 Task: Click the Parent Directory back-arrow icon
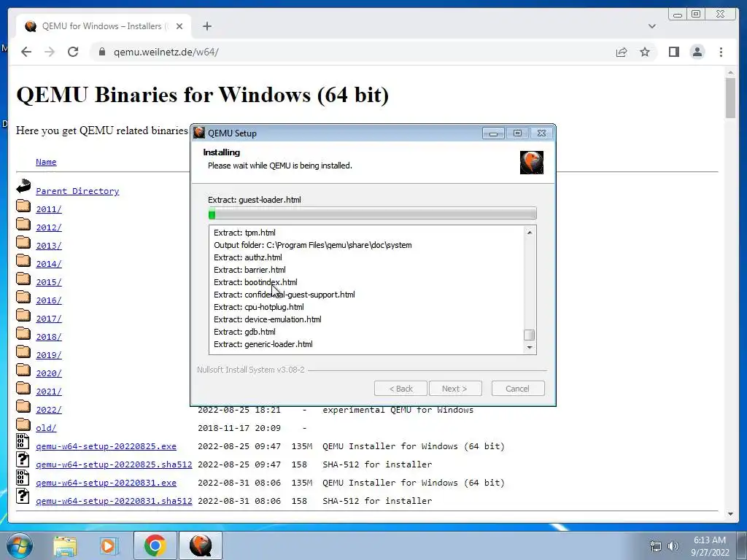23,186
